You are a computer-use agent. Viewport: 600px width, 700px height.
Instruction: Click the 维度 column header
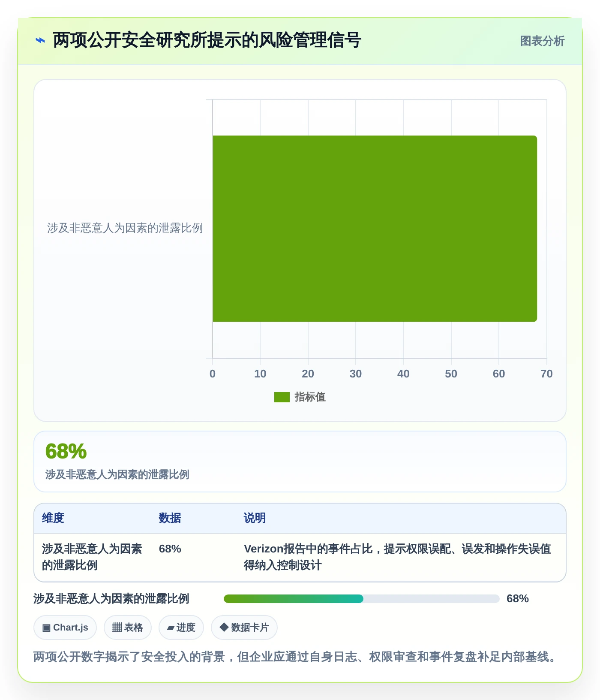pyautogui.click(x=53, y=518)
